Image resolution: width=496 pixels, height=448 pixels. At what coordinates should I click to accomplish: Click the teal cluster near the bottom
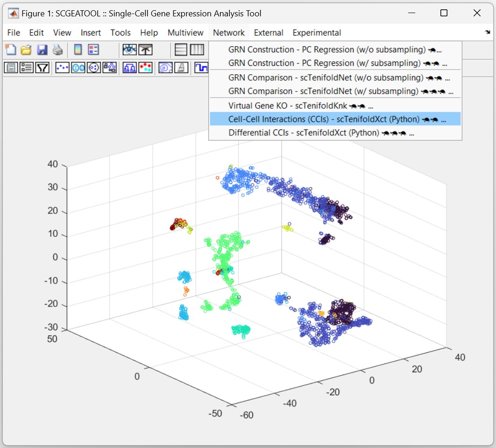click(241, 331)
